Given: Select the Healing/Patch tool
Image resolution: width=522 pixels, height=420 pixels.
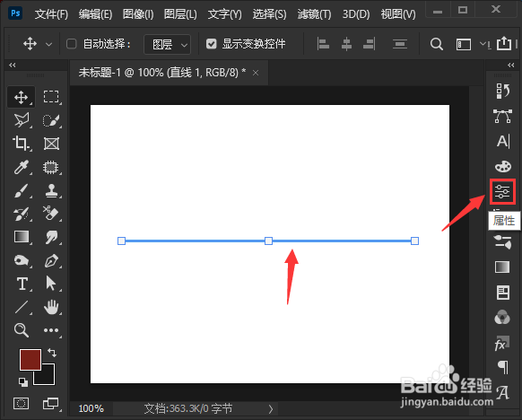Looking at the screenshot, I should click(x=50, y=167).
